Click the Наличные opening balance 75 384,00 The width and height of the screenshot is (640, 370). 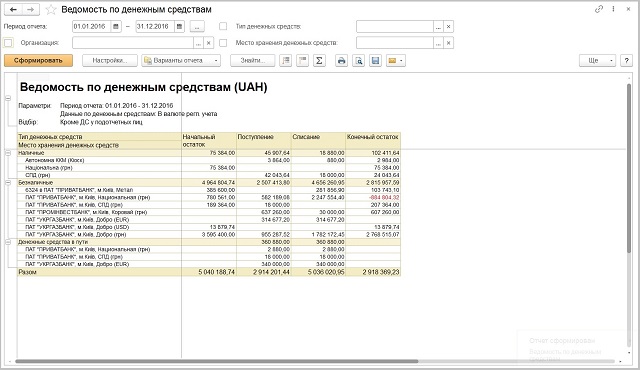pos(222,153)
